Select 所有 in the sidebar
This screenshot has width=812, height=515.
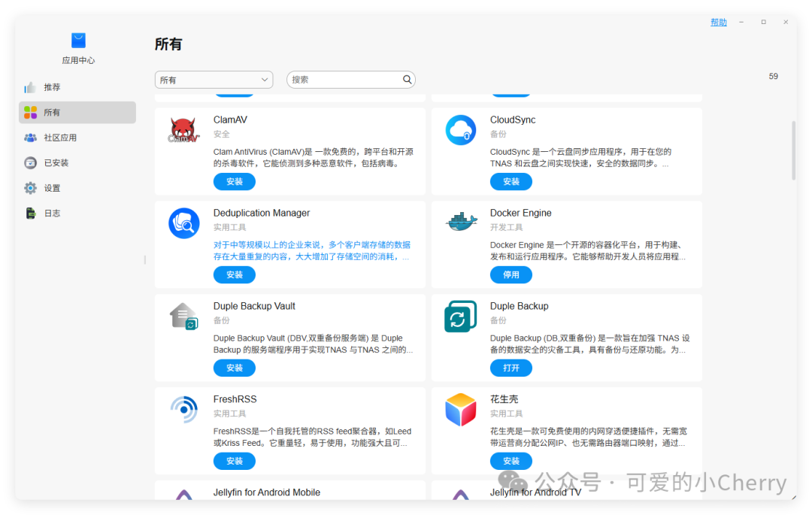pos(77,112)
